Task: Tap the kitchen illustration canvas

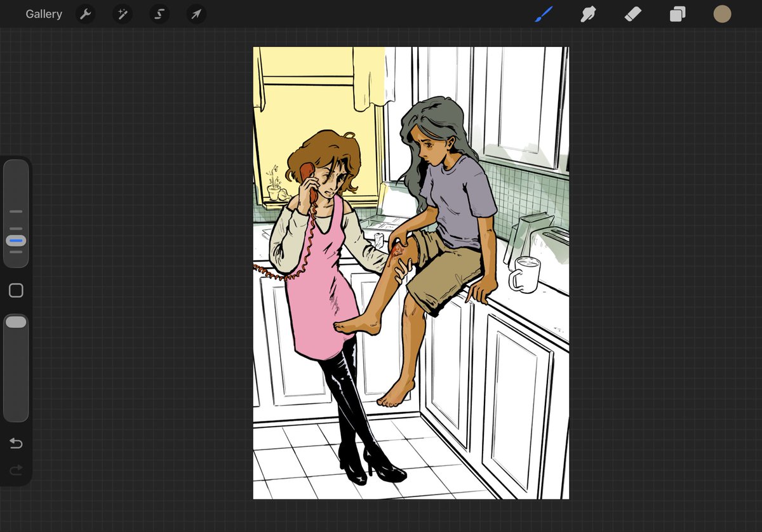Action: (x=410, y=273)
